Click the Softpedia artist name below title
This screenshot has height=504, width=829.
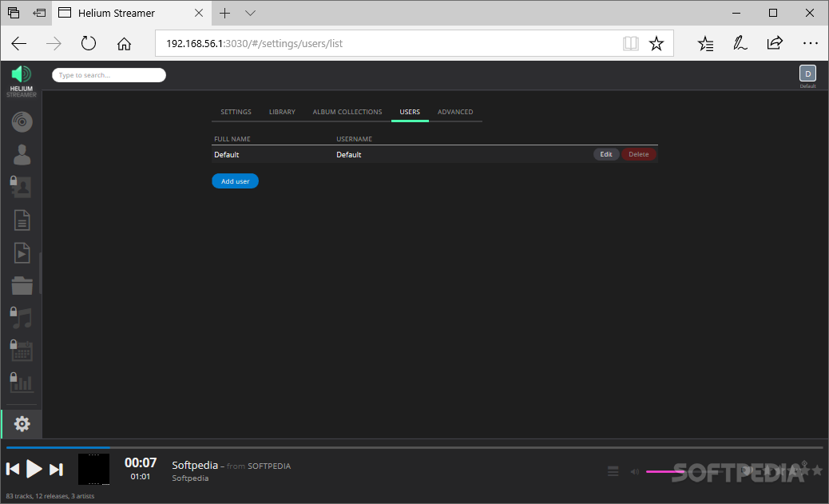[190, 478]
